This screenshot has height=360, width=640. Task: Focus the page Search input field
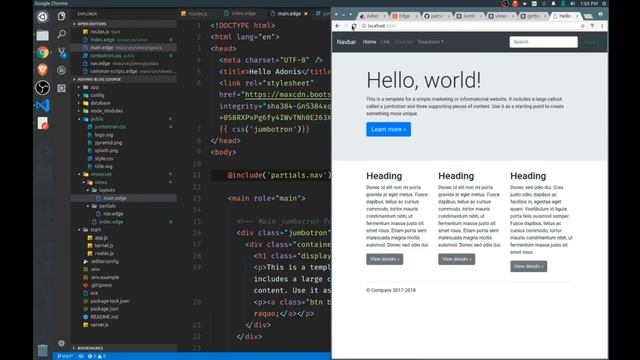point(544,42)
